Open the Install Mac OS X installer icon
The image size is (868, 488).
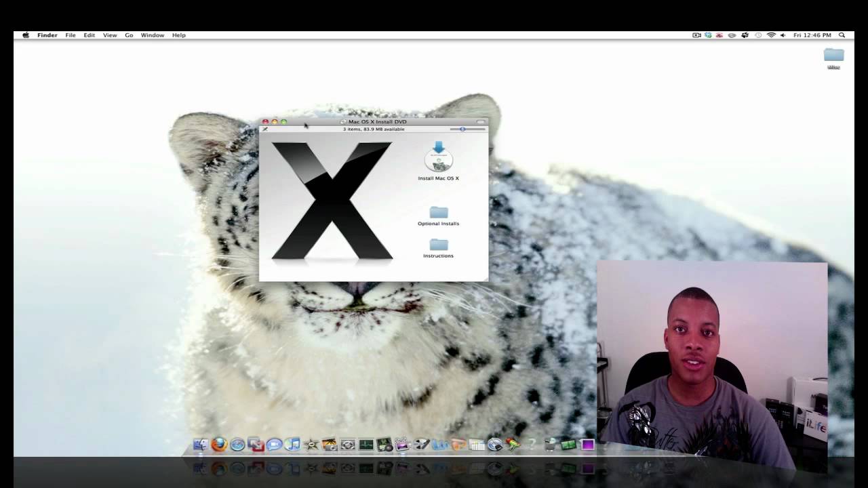point(439,161)
